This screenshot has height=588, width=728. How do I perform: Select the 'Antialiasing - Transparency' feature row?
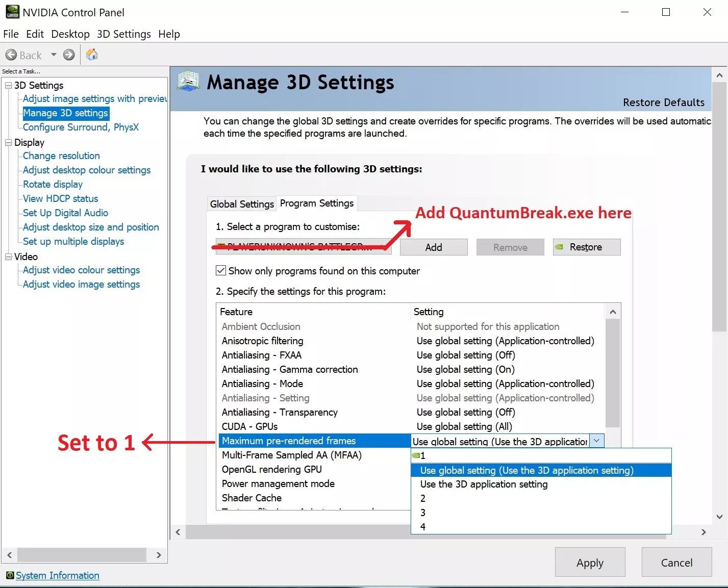(x=411, y=412)
